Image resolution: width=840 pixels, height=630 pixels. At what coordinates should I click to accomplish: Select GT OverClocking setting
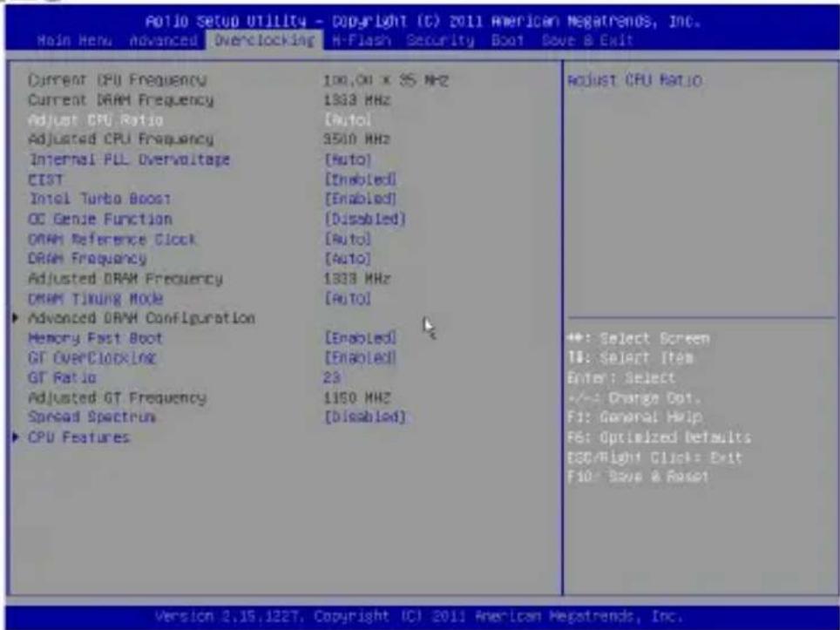pos(91,358)
